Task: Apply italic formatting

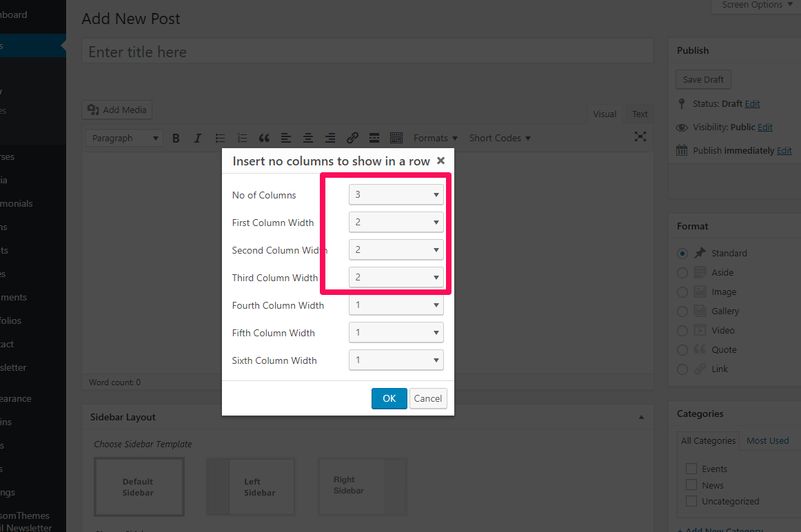Action: tap(198, 138)
